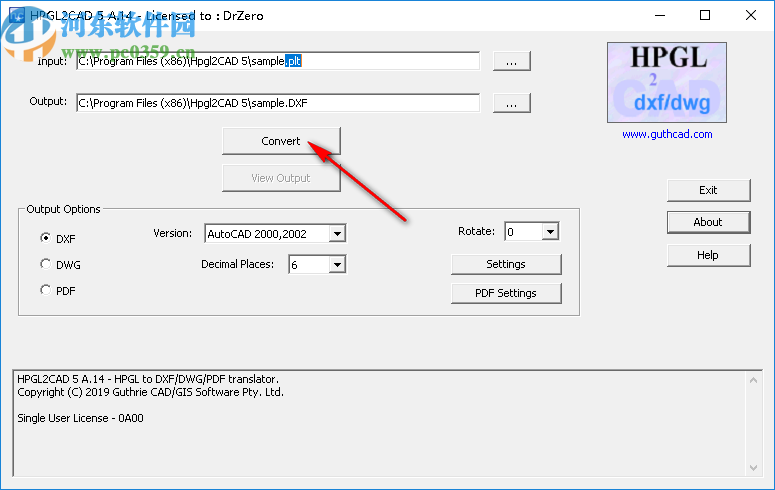The height and width of the screenshot is (490, 775).
Task: Click into the Input path field
Action: tap(278, 61)
